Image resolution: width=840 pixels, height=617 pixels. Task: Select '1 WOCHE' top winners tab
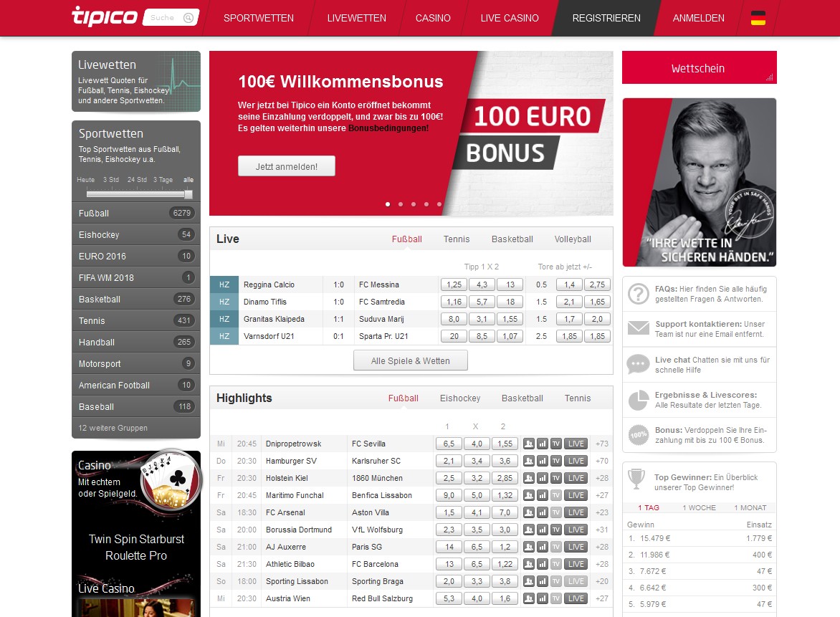tap(699, 507)
